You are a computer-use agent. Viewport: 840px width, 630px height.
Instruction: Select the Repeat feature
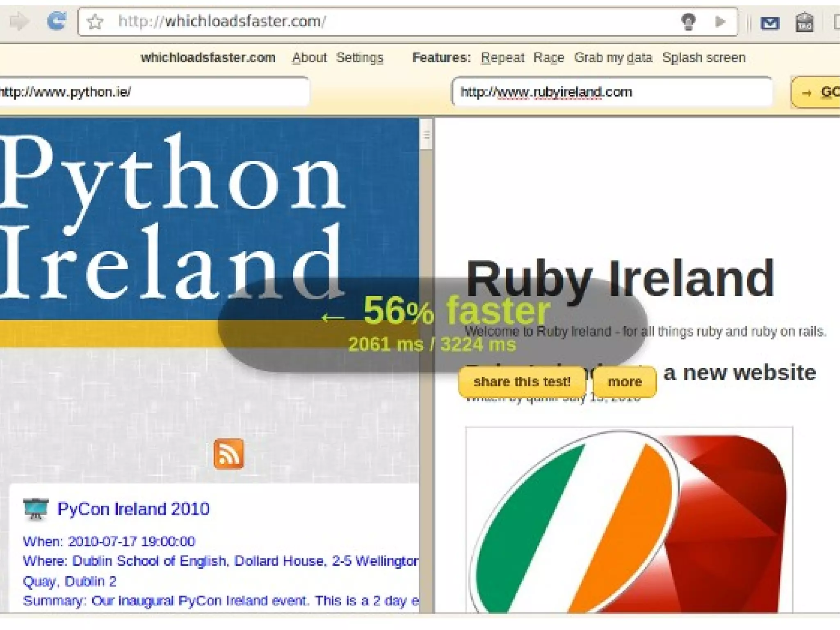coord(502,58)
